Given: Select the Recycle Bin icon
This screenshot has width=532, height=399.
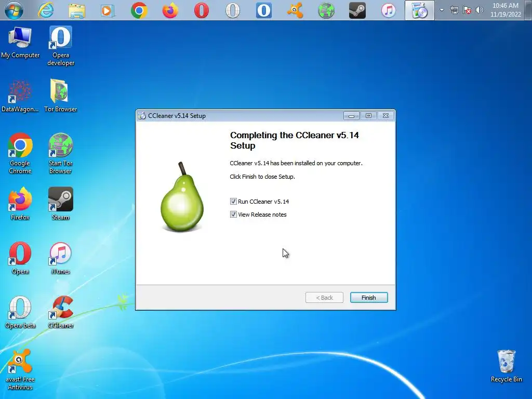Looking at the screenshot, I should [x=506, y=366].
